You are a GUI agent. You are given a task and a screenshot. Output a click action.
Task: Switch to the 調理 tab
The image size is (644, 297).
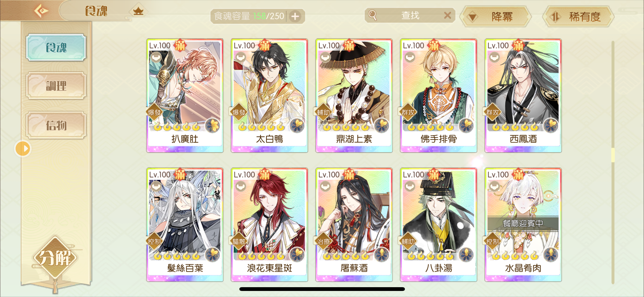pos(56,86)
